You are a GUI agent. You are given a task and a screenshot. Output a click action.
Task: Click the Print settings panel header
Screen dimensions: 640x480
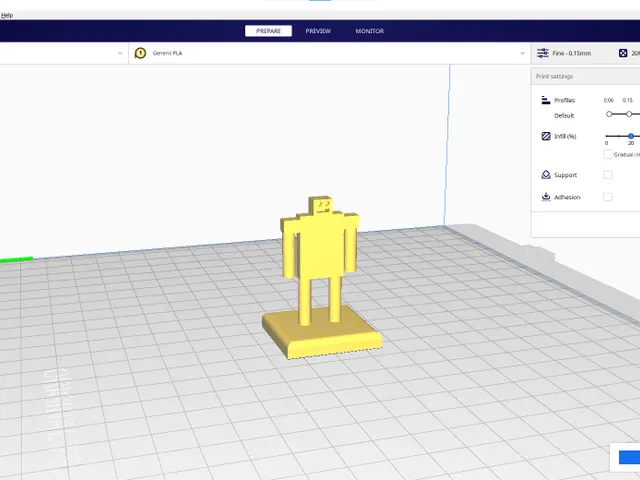click(x=585, y=76)
